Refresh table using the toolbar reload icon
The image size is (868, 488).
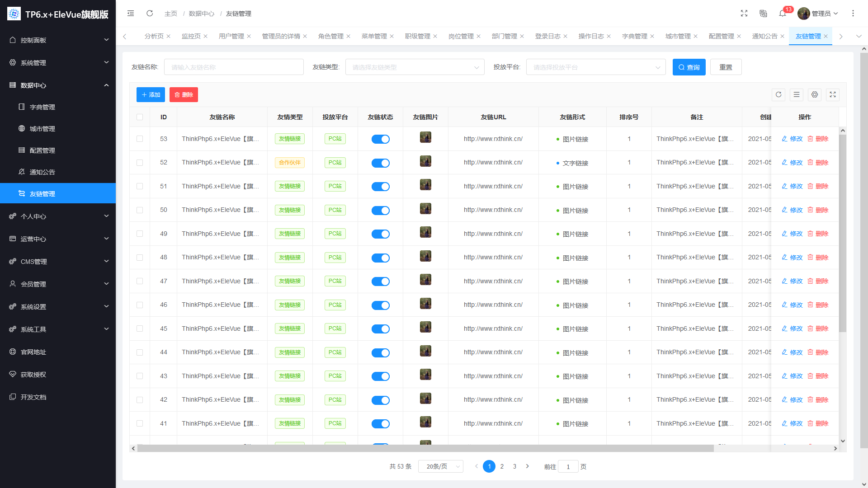(x=778, y=94)
